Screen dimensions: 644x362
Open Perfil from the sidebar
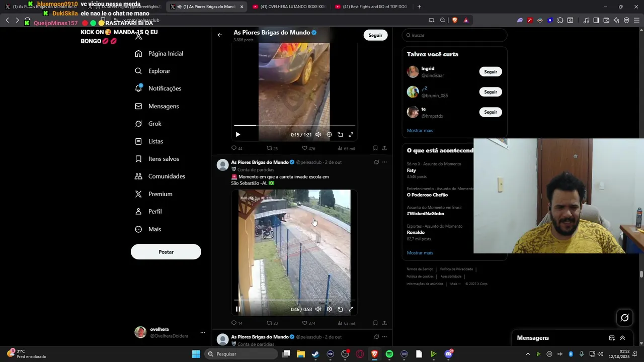coord(148,212)
